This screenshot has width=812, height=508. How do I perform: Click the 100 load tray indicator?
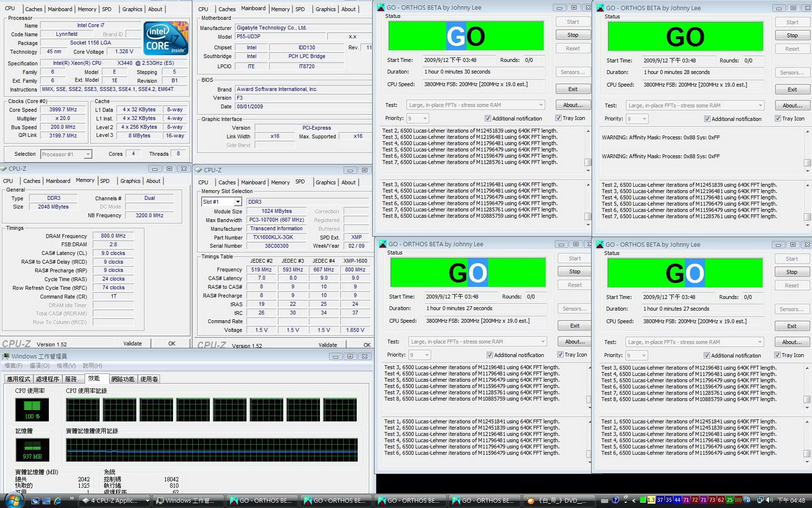(738, 500)
